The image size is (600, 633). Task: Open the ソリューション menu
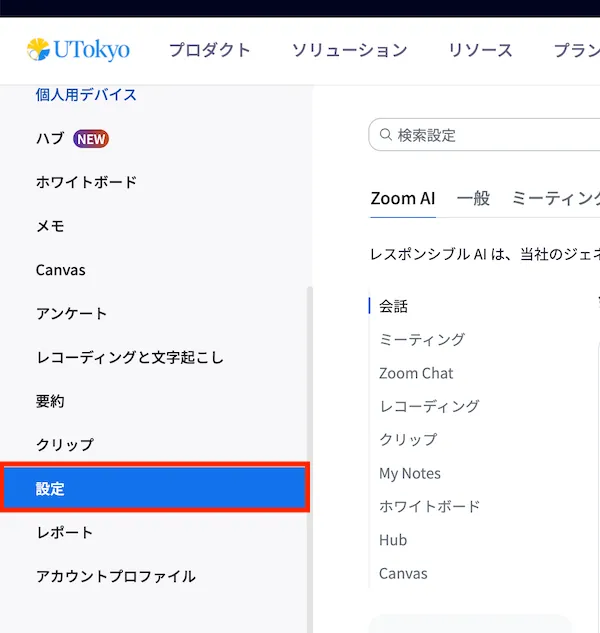349,50
